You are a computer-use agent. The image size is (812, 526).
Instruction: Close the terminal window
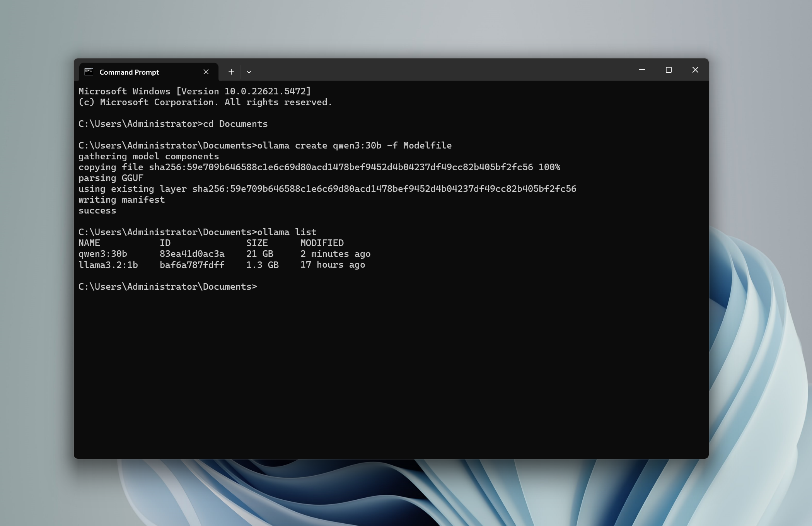coord(695,70)
